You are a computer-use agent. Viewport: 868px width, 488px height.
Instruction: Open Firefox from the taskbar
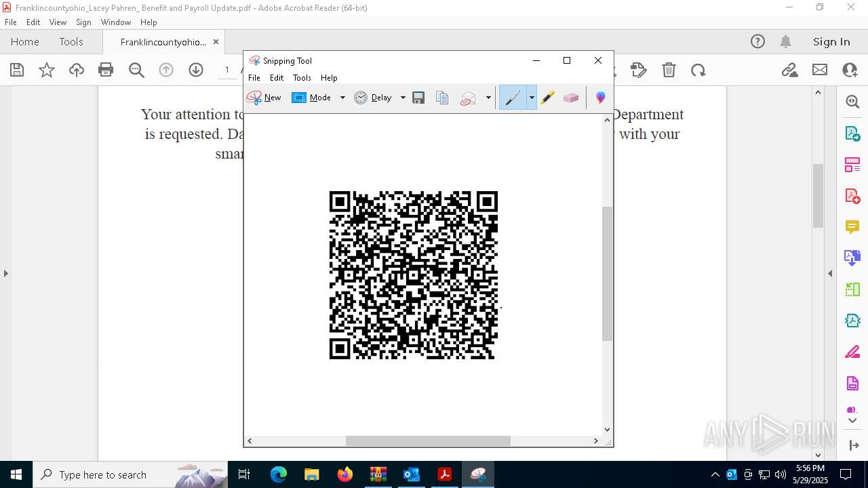point(345,474)
